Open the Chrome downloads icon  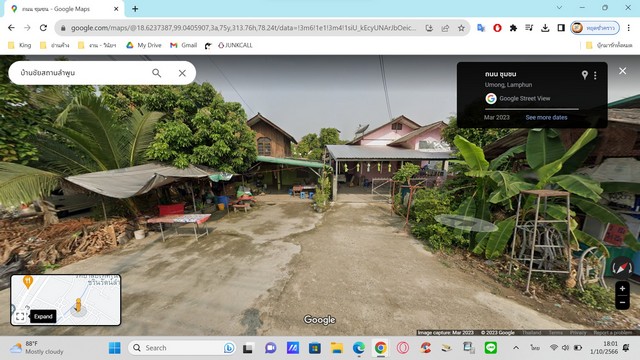(x=545, y=28)
